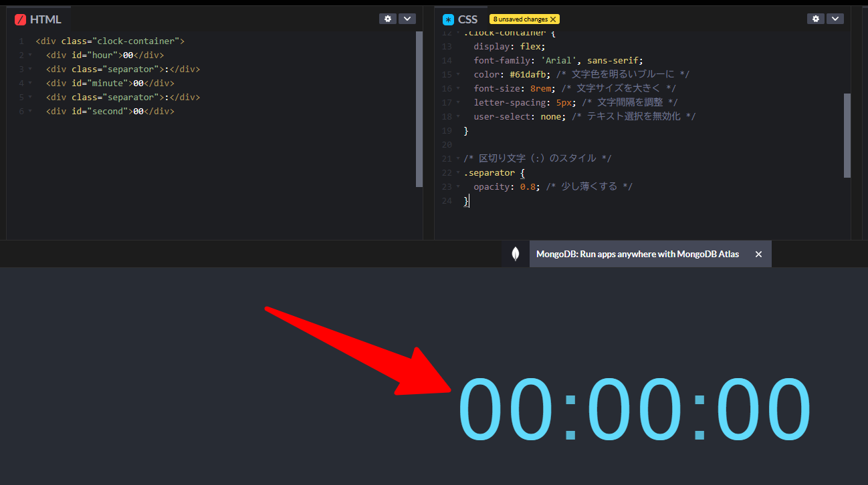Fold HTML line 4 with its gutter arrow
Image resolution: width=868 pixels, height=485 pixels.
pyautogui.click(x=30, y=84)
